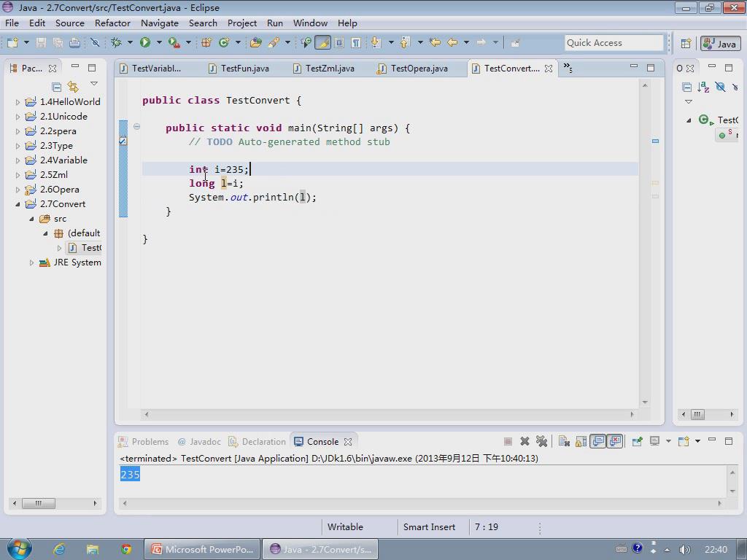This screenshot has width=747, height=560.
Task: Click the Outline view horizontal scrollbar thumb
Action: coord(697,414)
